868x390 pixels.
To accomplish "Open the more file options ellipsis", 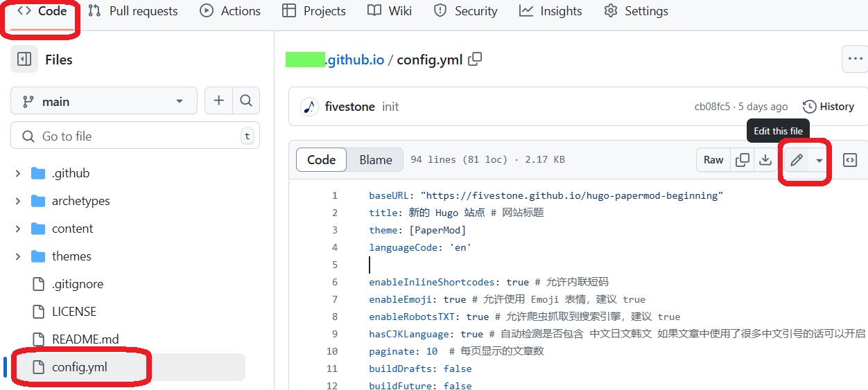I will pos(855,60).
